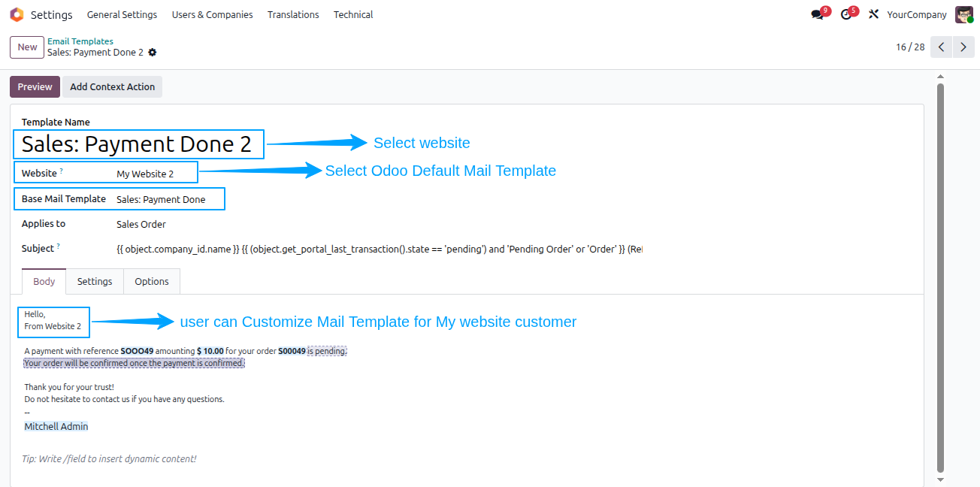The width and height of the screenshot is (980, 487).
Task: Click the Subject input field
Action: pos(380,249)
